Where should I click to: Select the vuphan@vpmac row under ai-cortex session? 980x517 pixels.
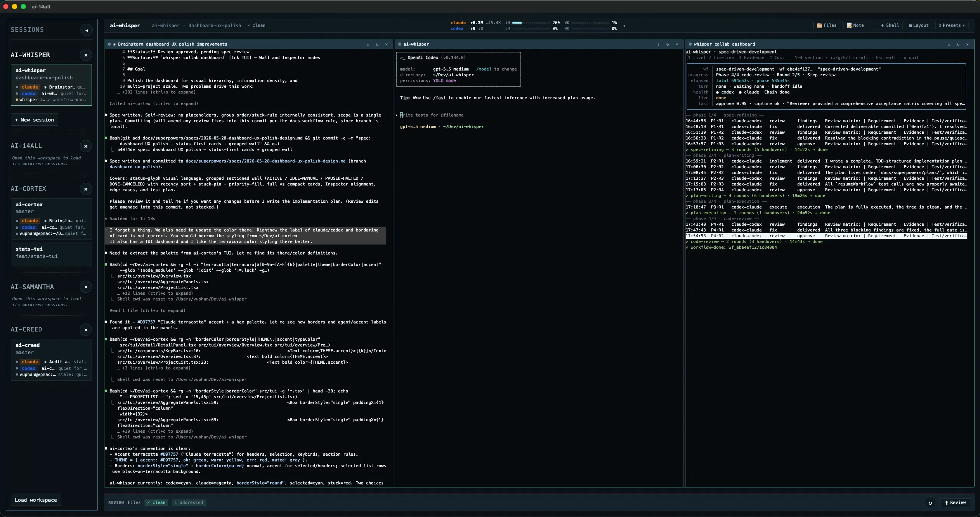click(51, 234)
